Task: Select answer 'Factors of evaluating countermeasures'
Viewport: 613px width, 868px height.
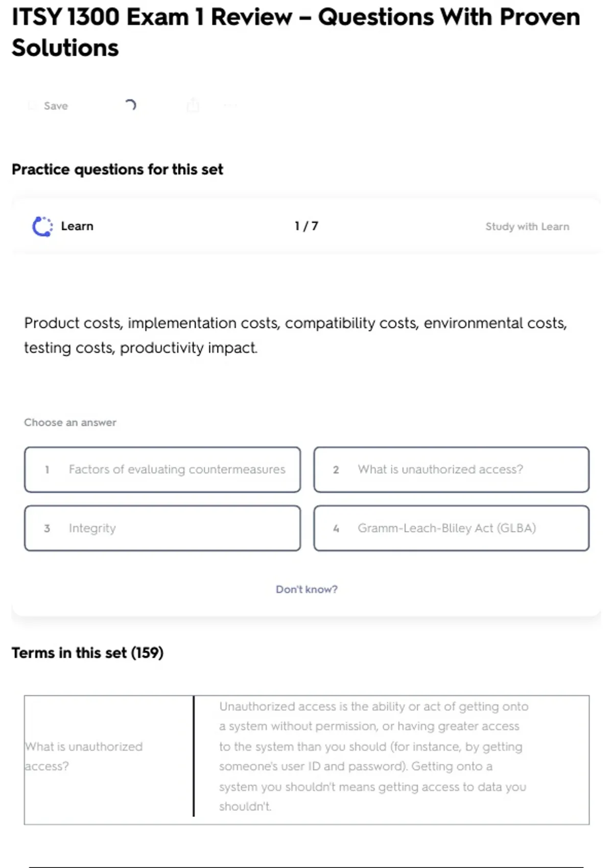Action: point(162,470)
